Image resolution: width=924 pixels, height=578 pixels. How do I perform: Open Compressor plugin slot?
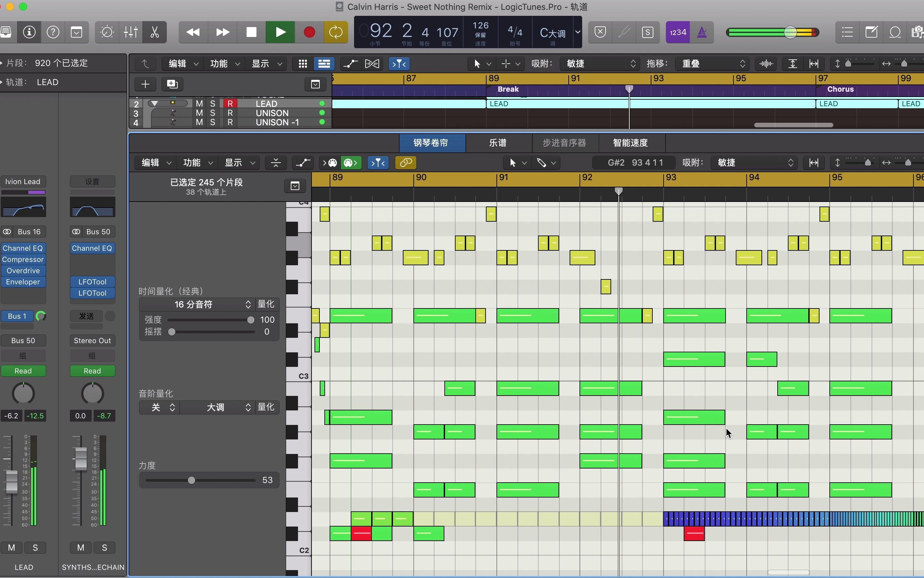pos(23,259)
